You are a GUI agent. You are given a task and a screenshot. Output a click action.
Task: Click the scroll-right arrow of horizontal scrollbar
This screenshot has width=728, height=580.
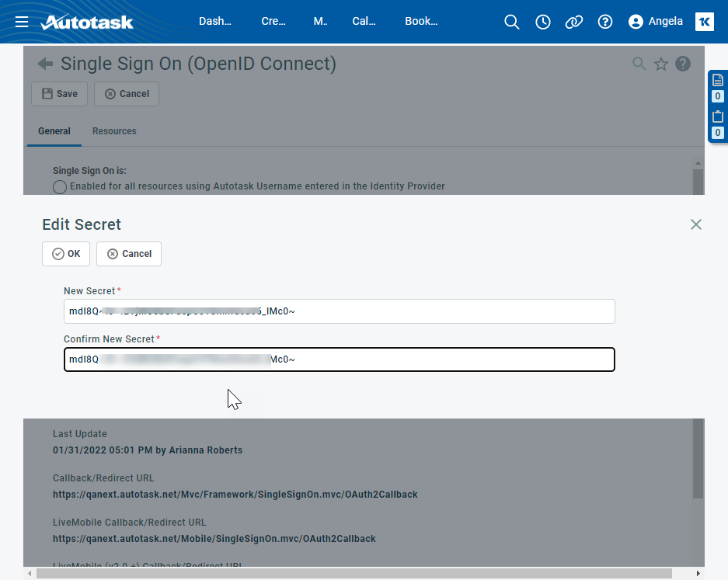tap(698, 574)
